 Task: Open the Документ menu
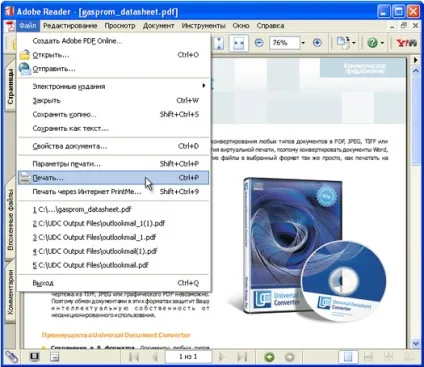click(158, 26)
